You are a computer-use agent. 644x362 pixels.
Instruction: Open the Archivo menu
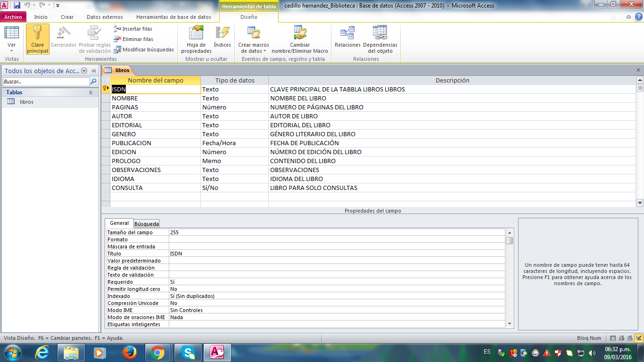tap(13, 17)
